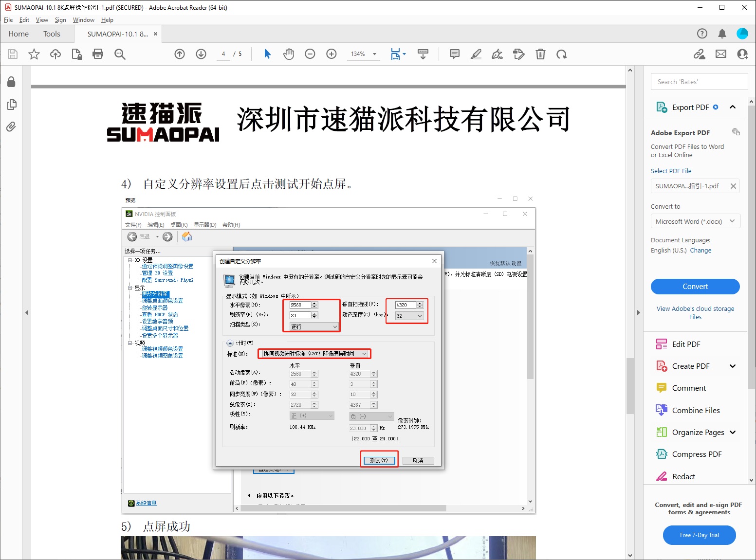This screenshot has height=560, width=756.
Task: Click the blue Convert button
Action: tap(695, 287)
